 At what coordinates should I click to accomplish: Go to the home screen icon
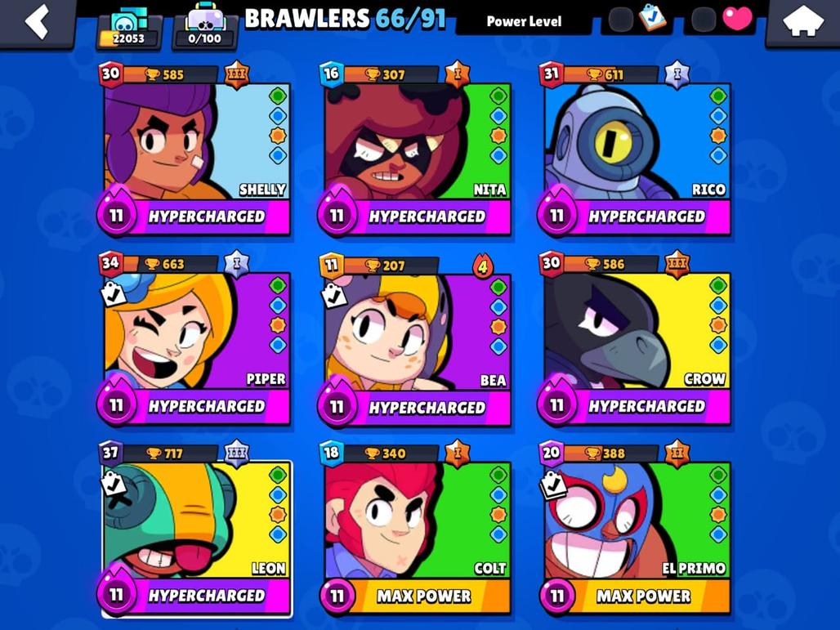coord(802,22)
